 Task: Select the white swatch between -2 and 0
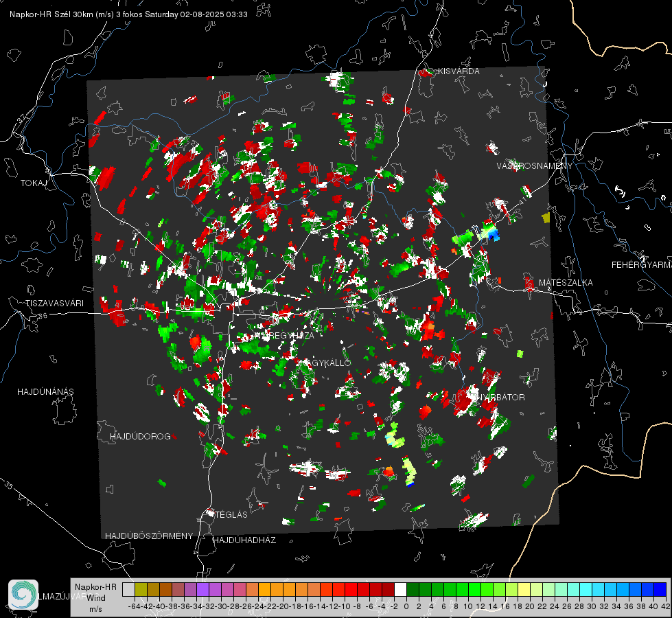[x=400, y=590]
